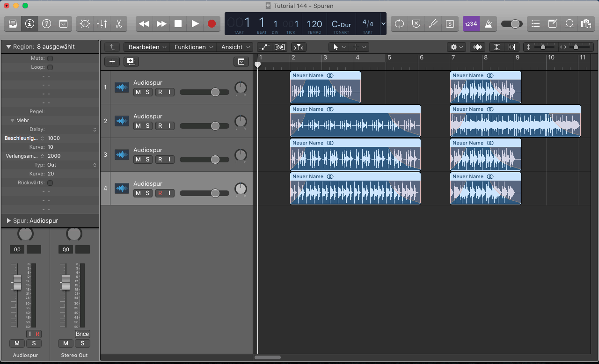Click the Bnce button on Stereo Out
The height and width of the screenshot is (364, 599).
[82, 334]
